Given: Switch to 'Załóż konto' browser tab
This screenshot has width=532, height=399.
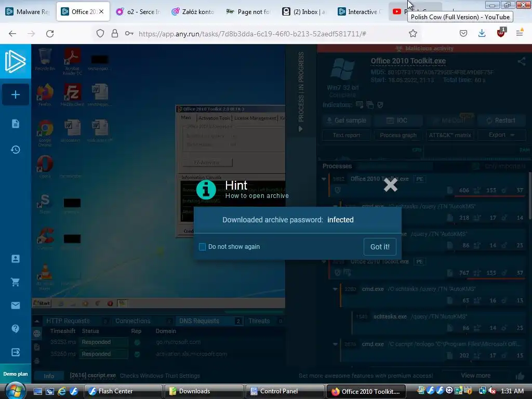Looking at the screenshot, I should click(193, 12).
